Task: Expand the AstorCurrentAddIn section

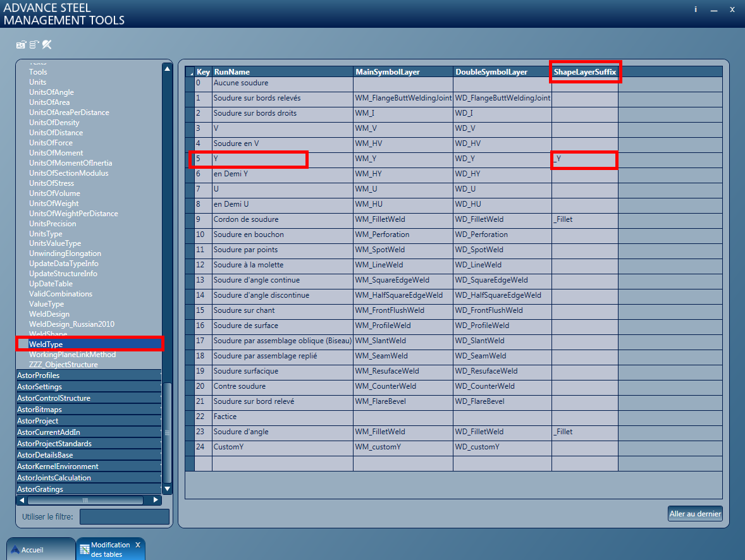Action: (89, 432)
